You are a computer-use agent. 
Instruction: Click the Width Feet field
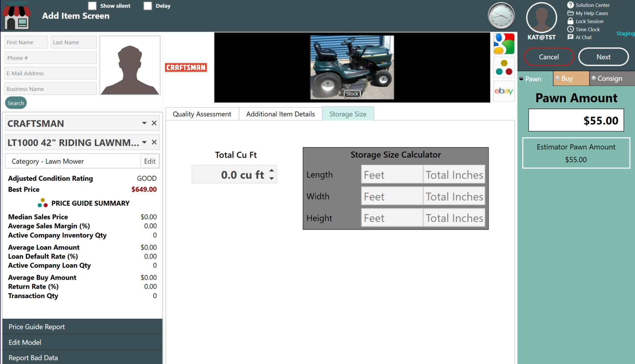tap(392, 196)
